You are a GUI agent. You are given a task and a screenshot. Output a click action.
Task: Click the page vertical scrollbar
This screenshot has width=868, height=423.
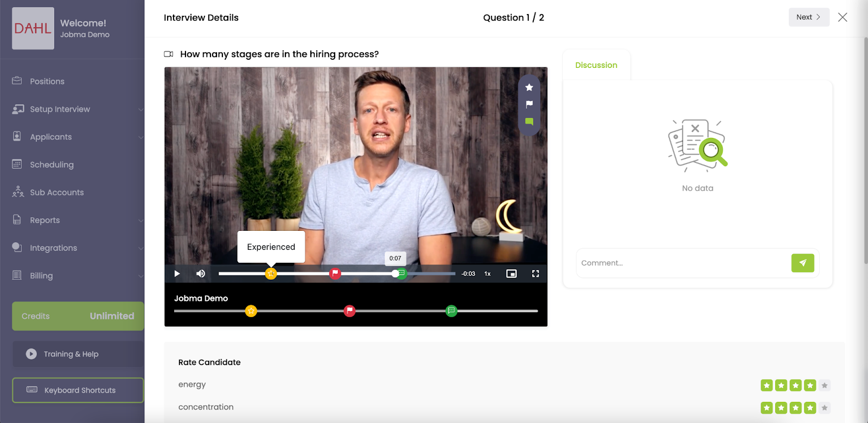point(865,151)
